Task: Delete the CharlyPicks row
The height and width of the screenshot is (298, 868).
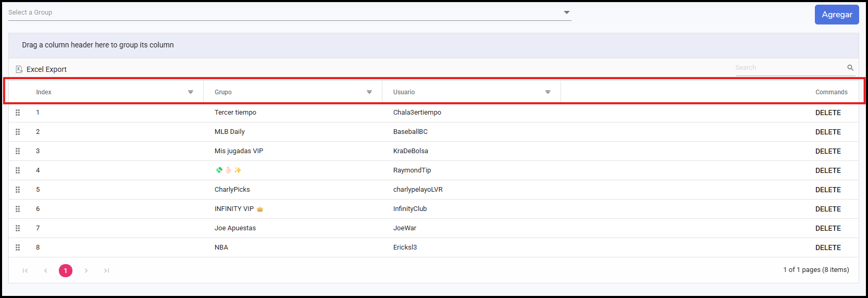Action: (828, 190)
